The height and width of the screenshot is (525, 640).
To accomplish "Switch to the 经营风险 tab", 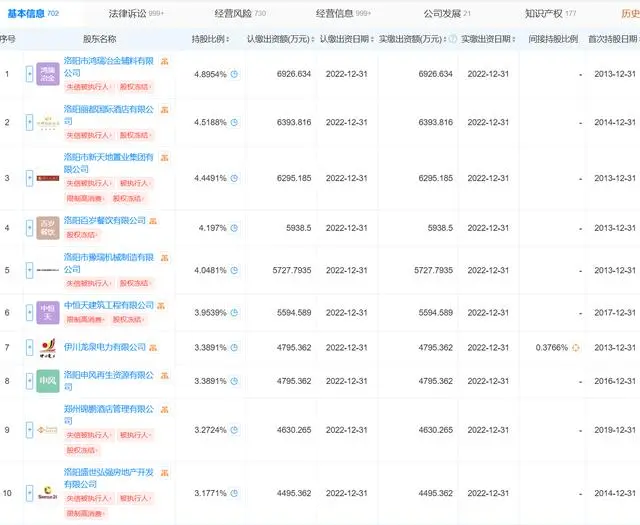I will point(240,14).
